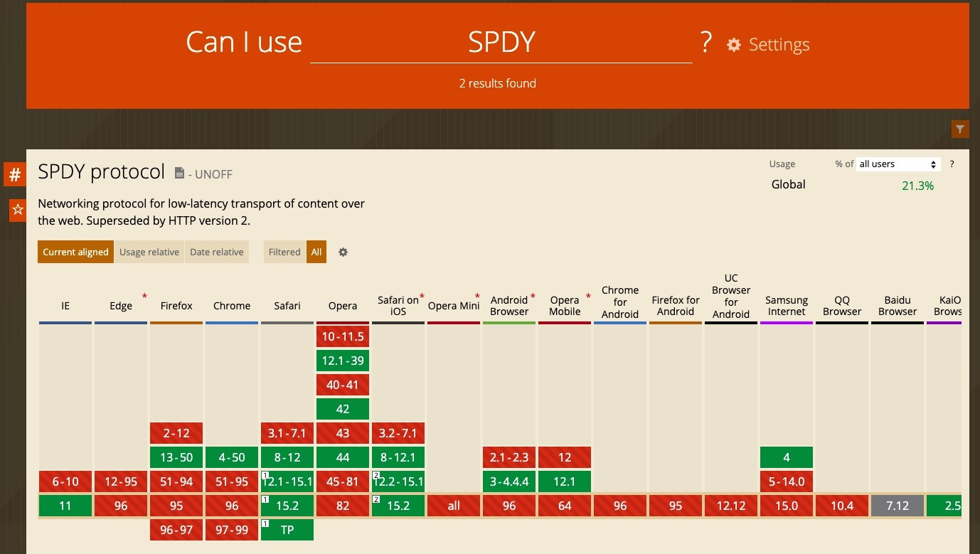
Task: Open the 'all users' percentage dropdown
Action: [898, 164]
